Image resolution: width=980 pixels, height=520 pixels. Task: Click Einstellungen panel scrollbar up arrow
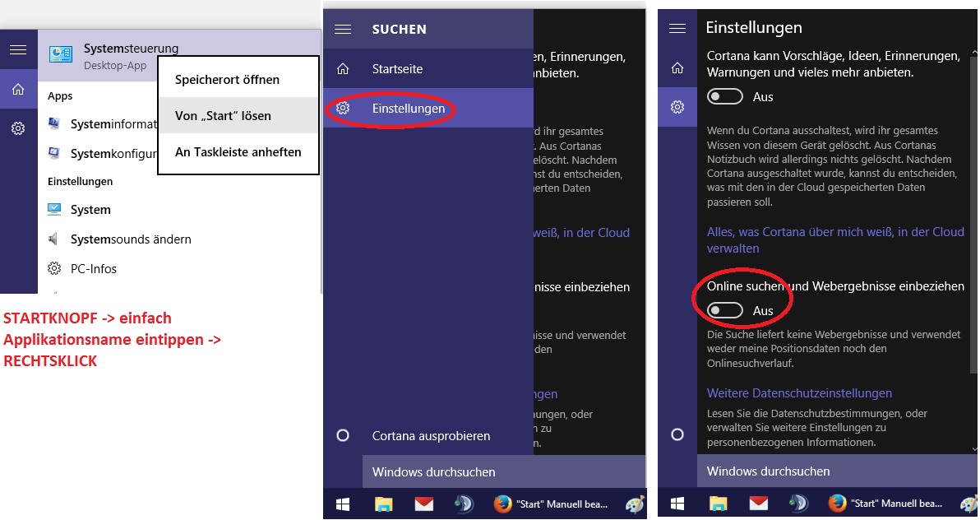pyautogui.click(x=975, y=51)
